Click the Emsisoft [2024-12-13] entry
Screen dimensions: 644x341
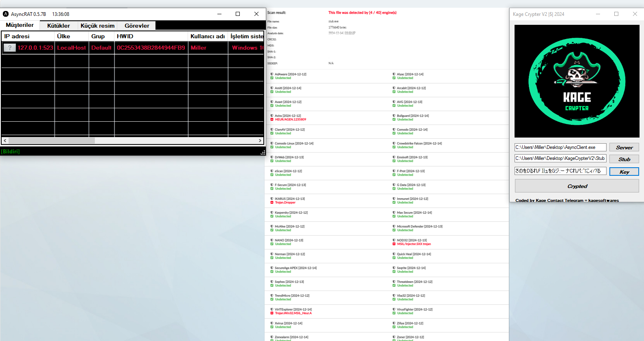pyautogui.click(x=412, y=157)
